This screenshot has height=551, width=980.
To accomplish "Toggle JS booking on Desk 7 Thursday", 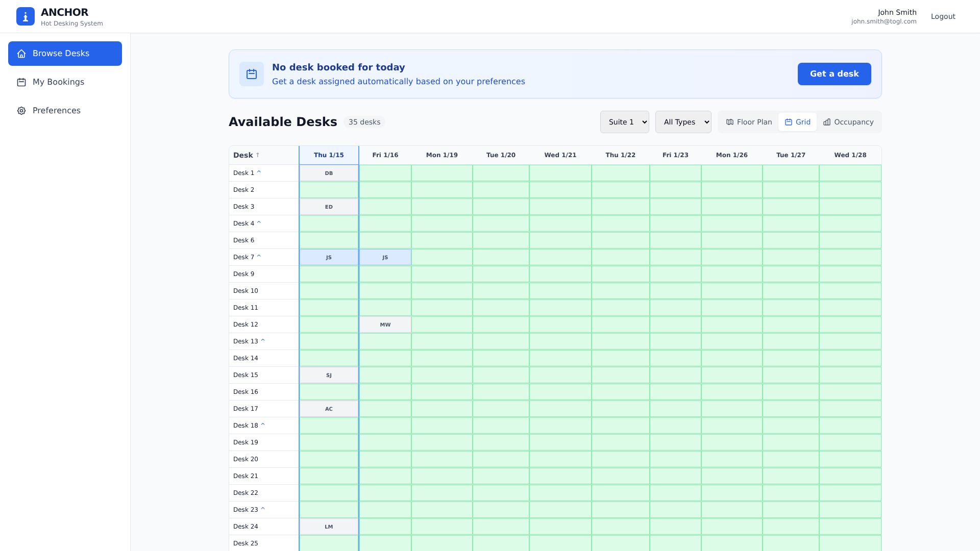I will pyautogui.click(x=329, y=257).
